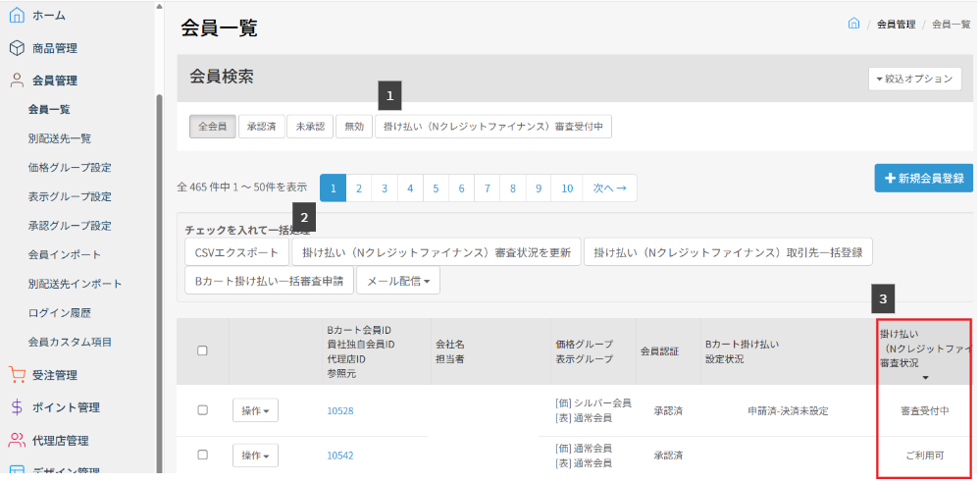
Task: Click 会員管理 in the breadcrumb
Action: [x=896, y=25]
